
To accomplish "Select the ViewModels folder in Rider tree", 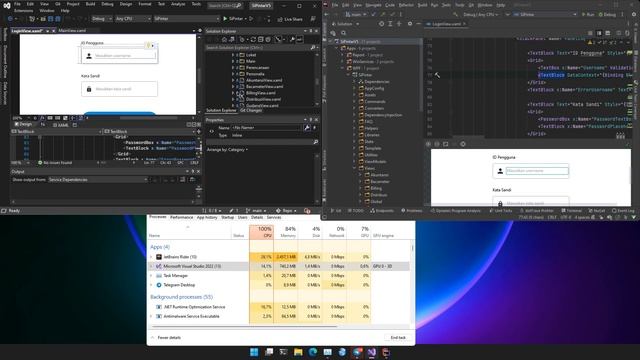I will click(x=376, y=162).
